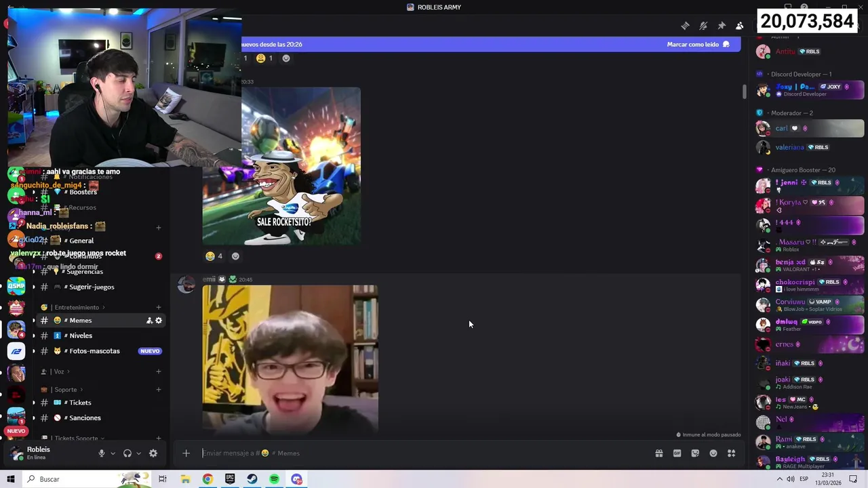Click the plus attach button in message bar
The width and height of the screenshot is (868, 488).
tap(186, 453)
